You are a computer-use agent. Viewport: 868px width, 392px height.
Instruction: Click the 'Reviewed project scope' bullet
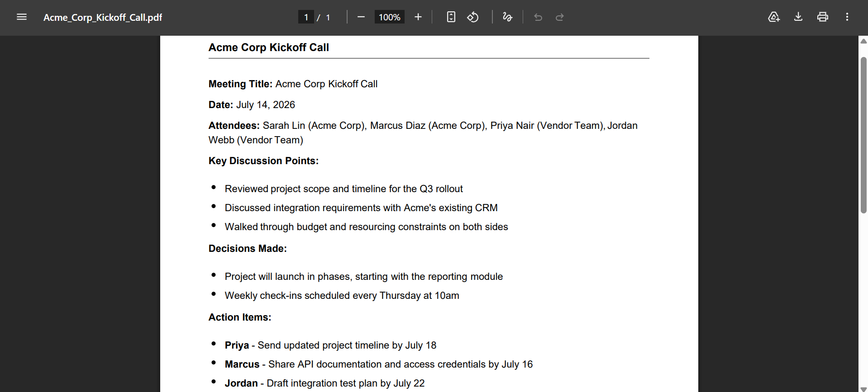coord(343,189)
